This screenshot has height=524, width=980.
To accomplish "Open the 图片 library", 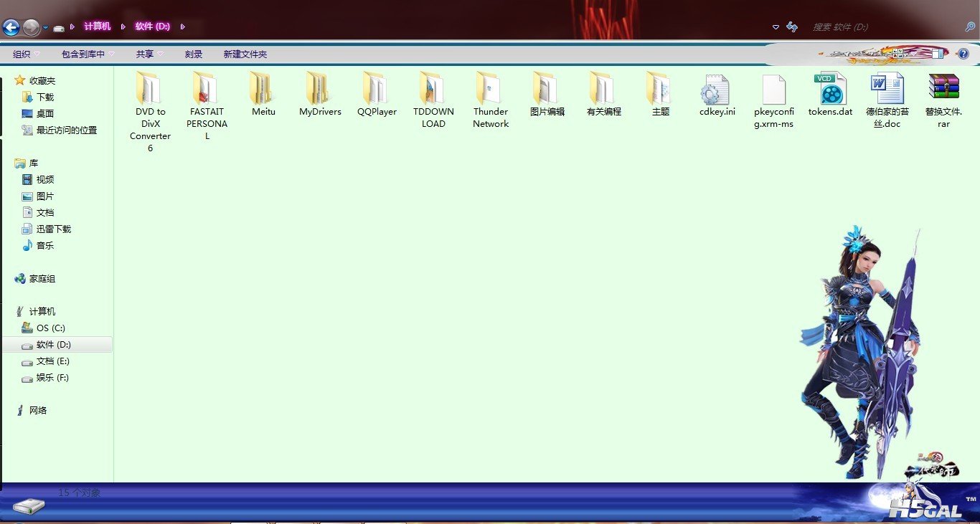I will [38, 196].
